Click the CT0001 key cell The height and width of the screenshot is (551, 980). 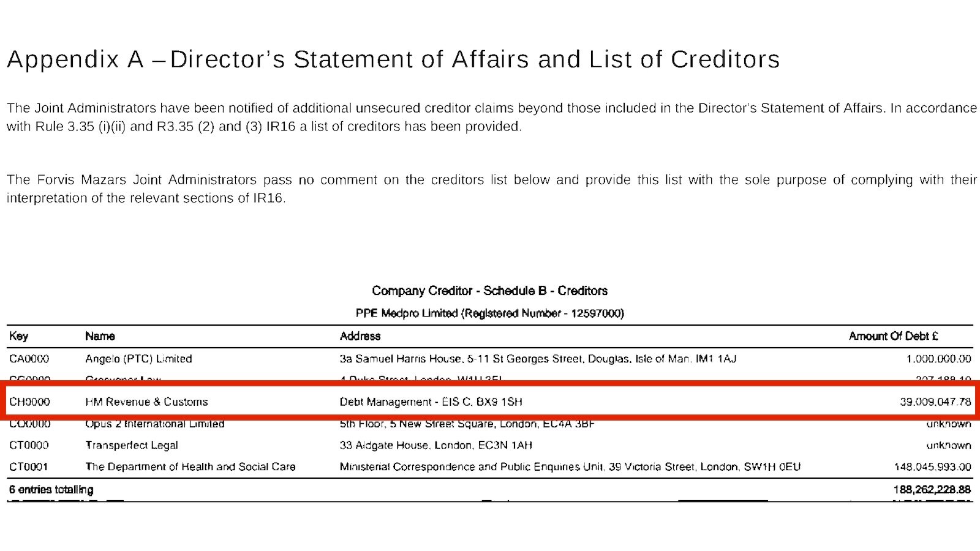pyautogui.click(x=28, y=467)
